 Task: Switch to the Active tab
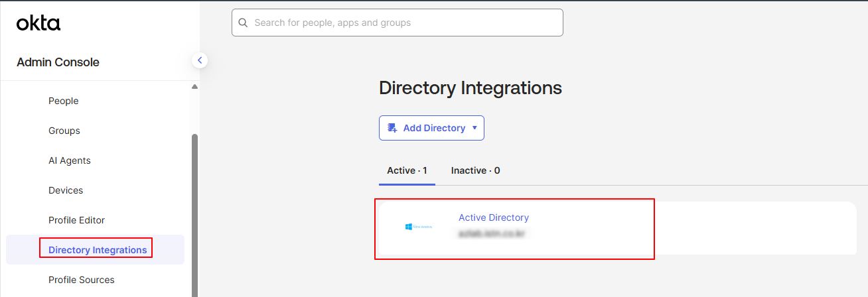(x=407, y=170)
